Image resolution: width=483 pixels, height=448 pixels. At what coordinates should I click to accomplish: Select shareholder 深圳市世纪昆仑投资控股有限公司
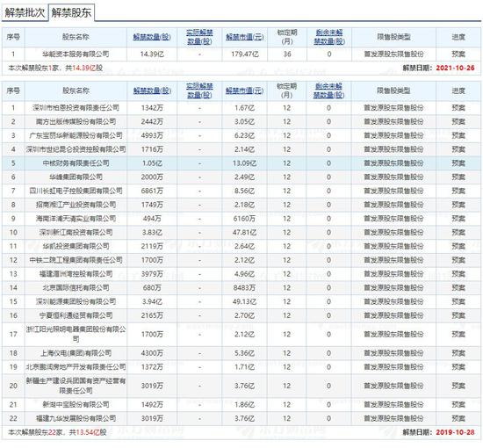76,149
